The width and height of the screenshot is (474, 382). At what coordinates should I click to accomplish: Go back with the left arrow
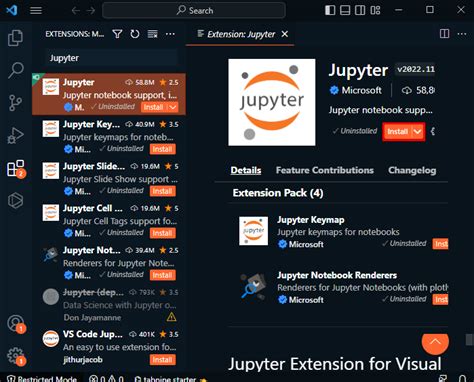tap(76, 11)
